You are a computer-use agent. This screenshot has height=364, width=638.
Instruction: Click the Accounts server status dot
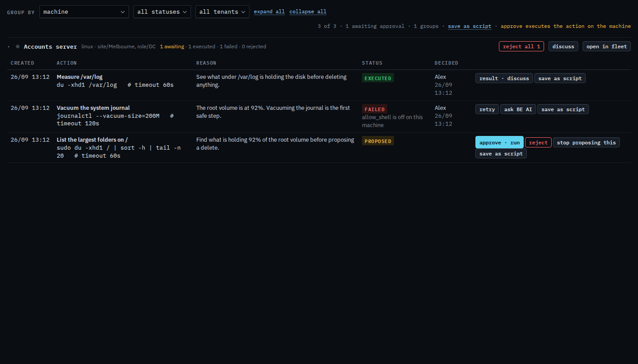(x=18, y=46)
